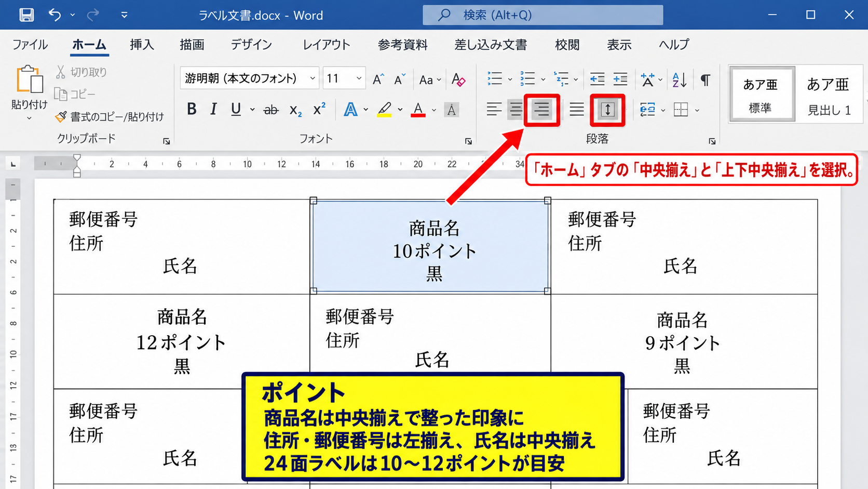Decrease font size with the smaller A
The image size is (868, 489).
(399, 80)
